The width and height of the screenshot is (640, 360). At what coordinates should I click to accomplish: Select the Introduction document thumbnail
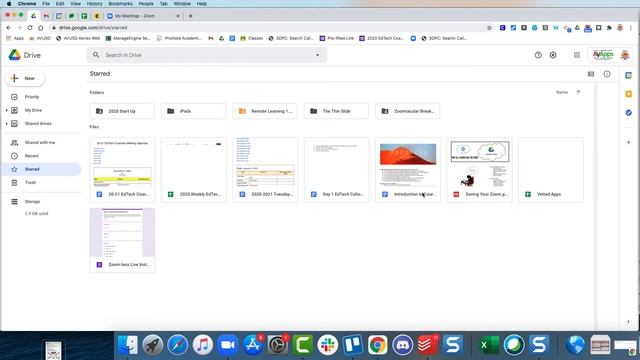408,162
